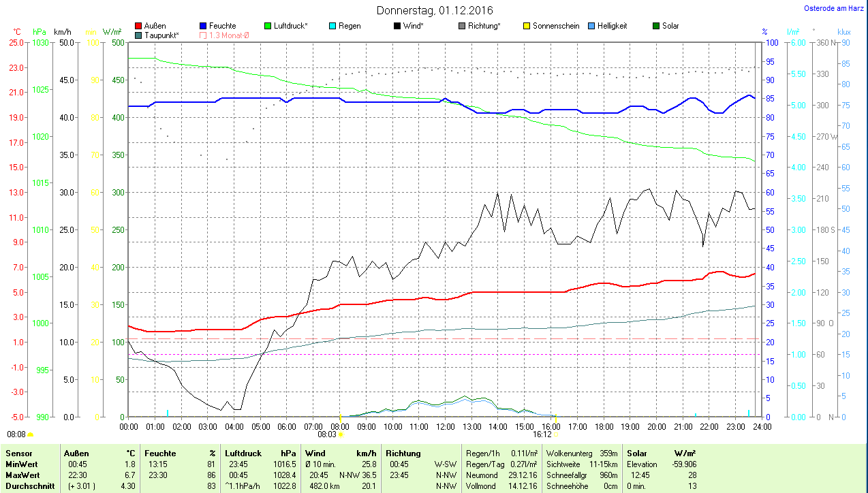The image size is (868, 493).
Task: Select the gray Richtung legend square
Action: 462,26
